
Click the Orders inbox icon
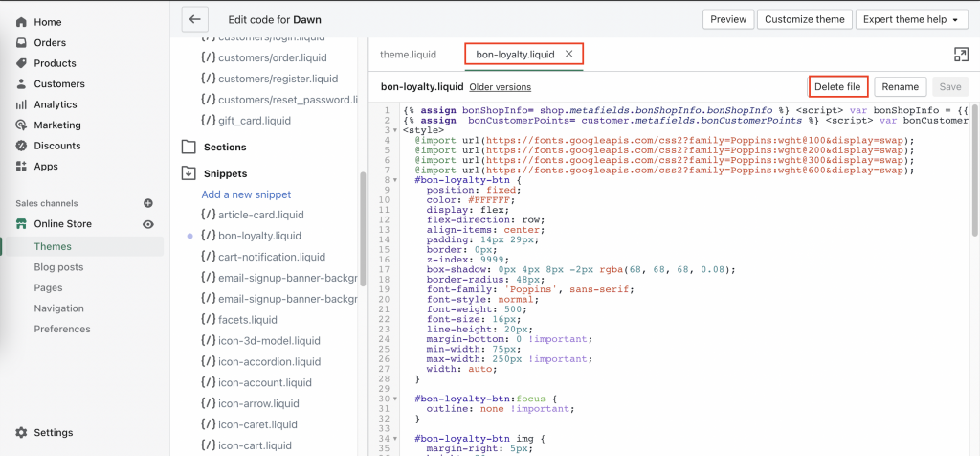pyautogui.click(x=22, y=42)
